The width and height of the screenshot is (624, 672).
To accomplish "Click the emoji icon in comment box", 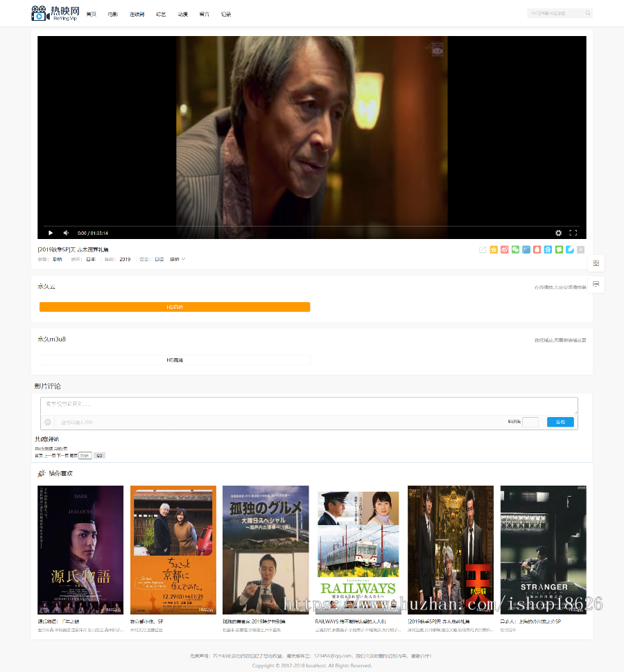I will 47,422.
